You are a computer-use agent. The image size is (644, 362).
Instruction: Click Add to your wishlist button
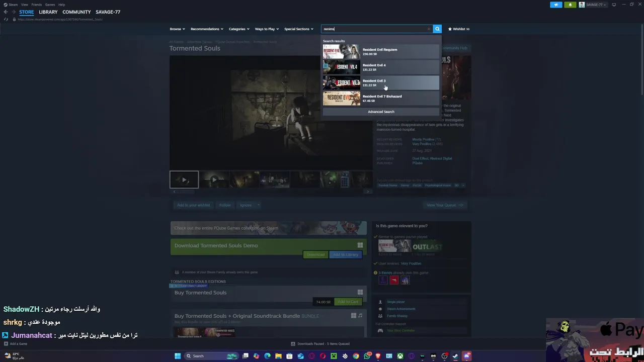pyautogui.click(x=193, y=205)
